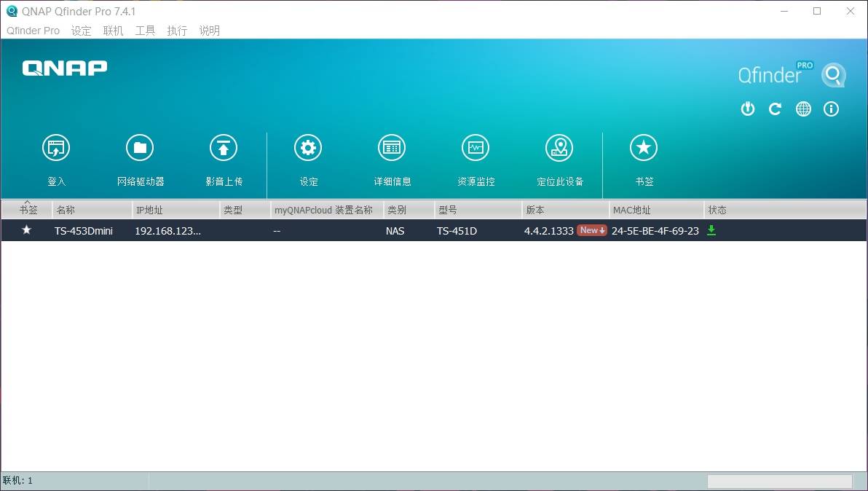
Task: Click IP address 192.168.123... cell
Action: point(167,231)
